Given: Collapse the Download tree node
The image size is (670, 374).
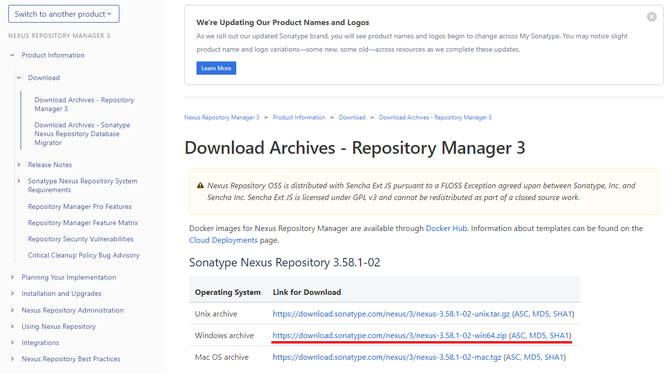Looking at the screenshot, I should coord(19,78).
